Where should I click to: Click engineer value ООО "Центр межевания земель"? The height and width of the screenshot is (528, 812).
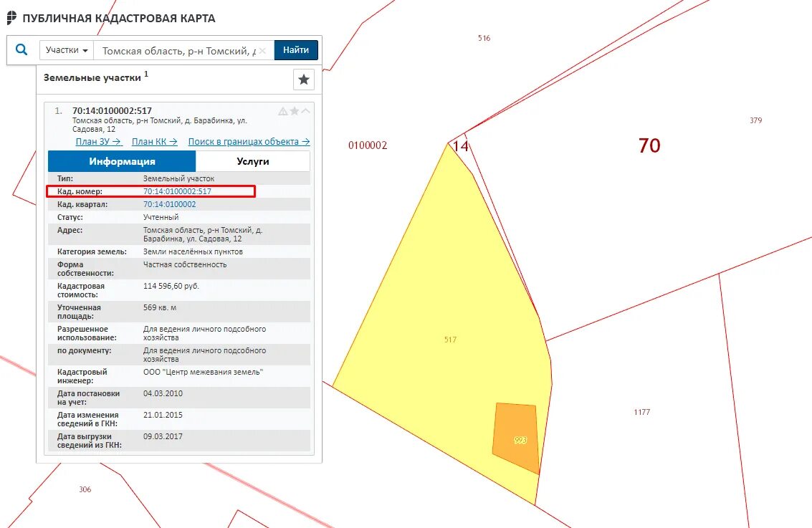click(203, 372)
